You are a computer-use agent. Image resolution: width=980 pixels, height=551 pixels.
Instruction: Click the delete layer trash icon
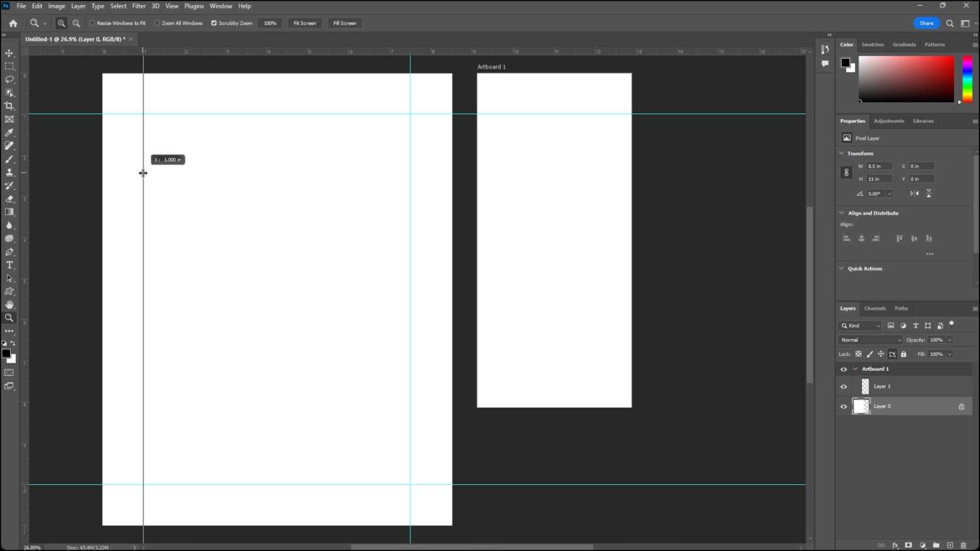963,545
